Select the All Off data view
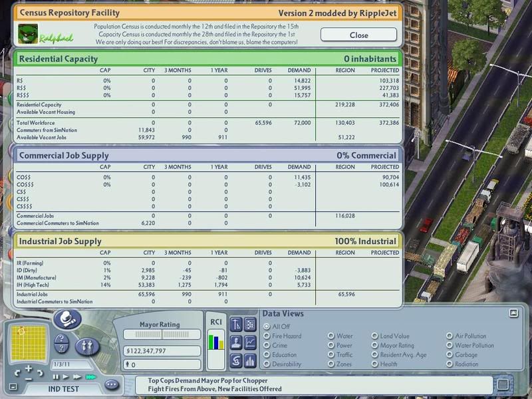Image resolution: width=532 pixels, height=399 pixels. 267,327
